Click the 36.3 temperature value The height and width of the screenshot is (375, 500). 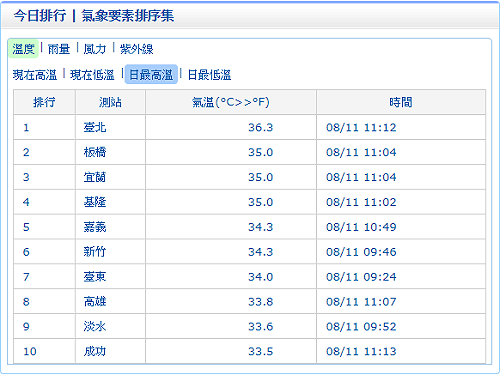pyautogui.click(x=260, y=127)
